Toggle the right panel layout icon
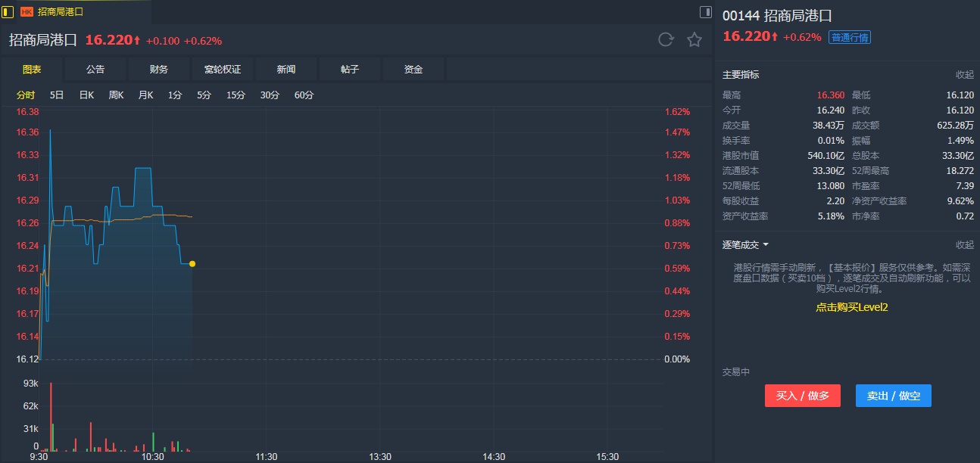 click(x=705, y=12)
